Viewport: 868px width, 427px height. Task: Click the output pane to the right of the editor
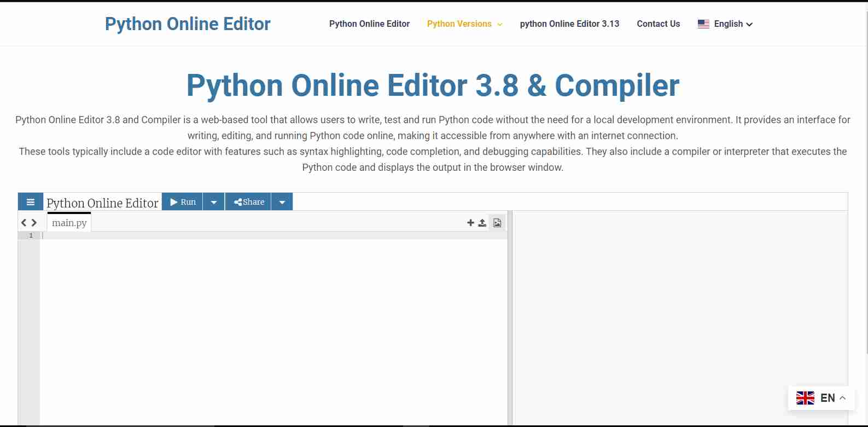pos(680,318)
